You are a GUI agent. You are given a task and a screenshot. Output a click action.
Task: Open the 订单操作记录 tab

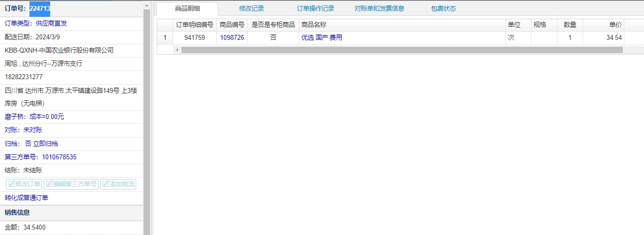[316, 8]
